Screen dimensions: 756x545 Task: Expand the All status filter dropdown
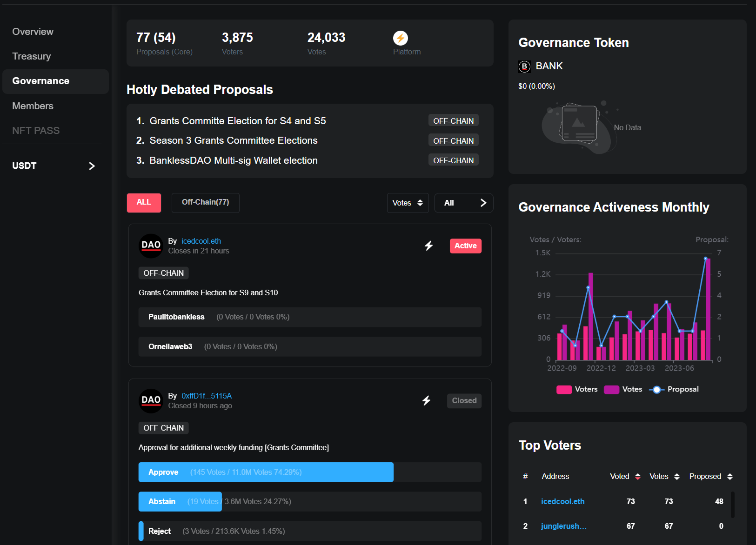(463, 203)
